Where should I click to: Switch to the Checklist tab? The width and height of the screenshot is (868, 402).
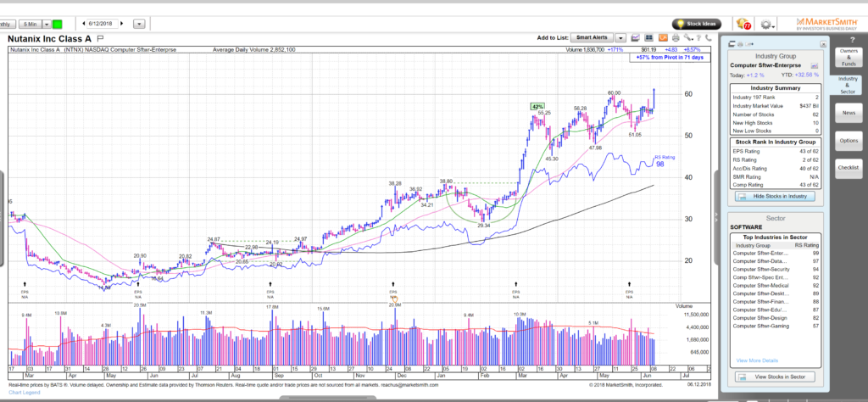[849, 167]
